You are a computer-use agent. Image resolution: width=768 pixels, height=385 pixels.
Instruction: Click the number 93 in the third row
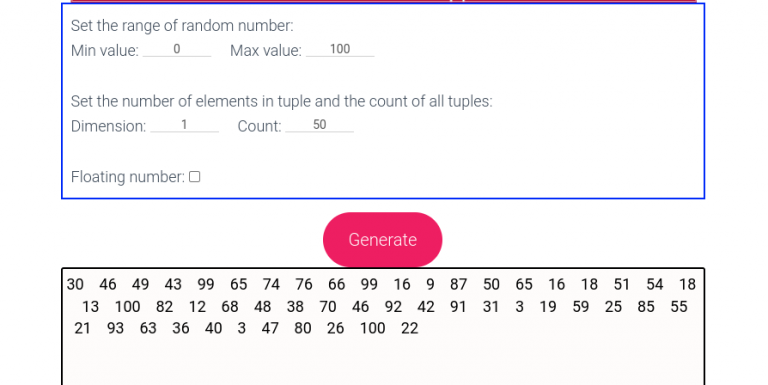pos(115,328)
